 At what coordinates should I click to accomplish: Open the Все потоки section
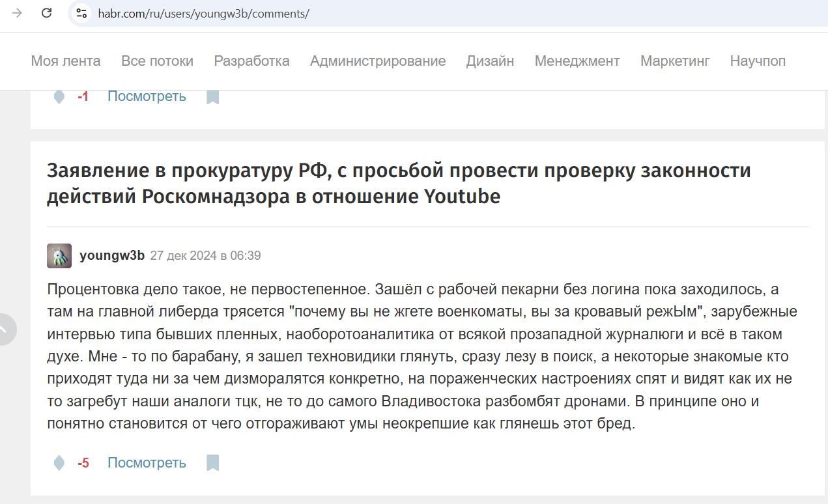coord(157,61)
